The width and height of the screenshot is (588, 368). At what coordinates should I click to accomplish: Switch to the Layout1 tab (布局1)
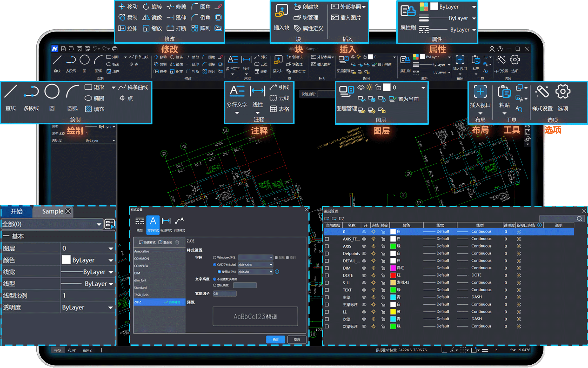(x=72, y=350)
